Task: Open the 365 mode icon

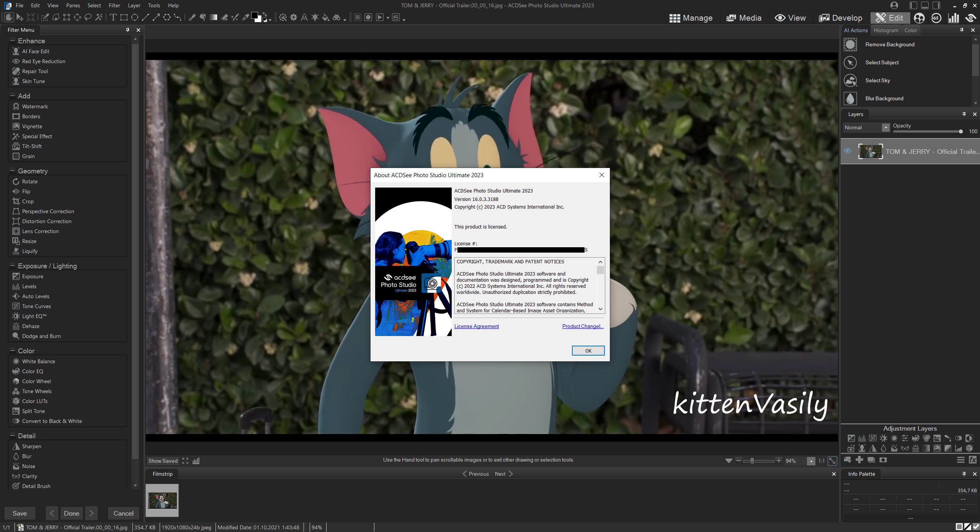Action: (x=936, y=18)
